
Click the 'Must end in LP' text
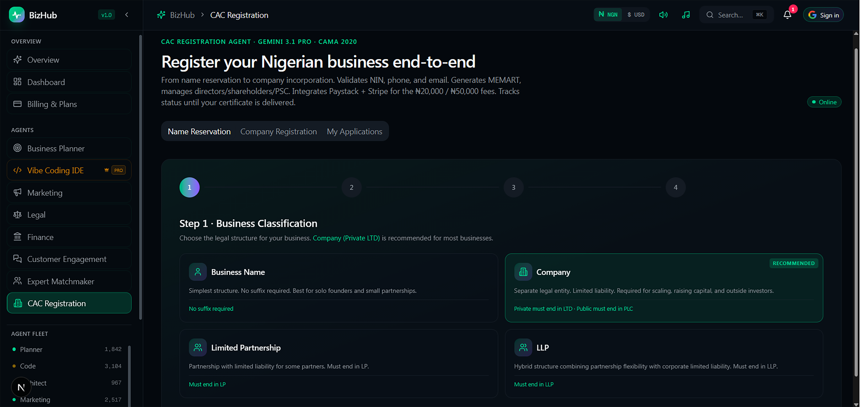click(207, 384)
